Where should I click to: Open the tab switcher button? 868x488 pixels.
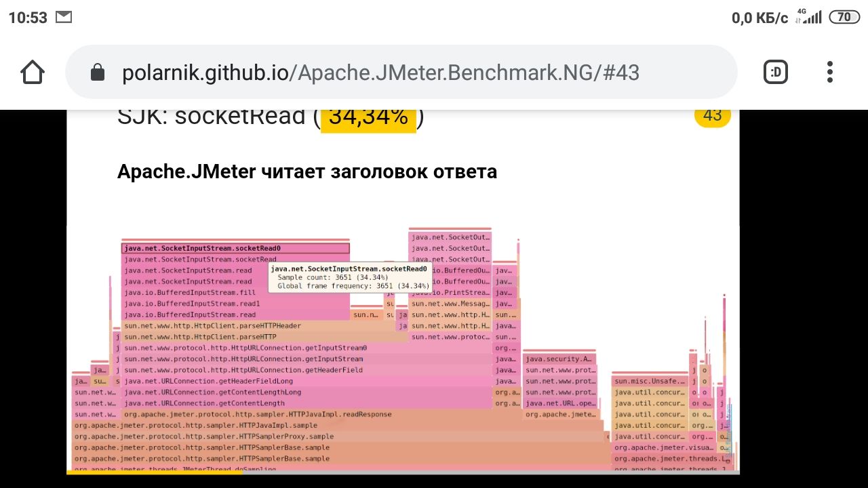pyautogui.click(x=776, y=72)
